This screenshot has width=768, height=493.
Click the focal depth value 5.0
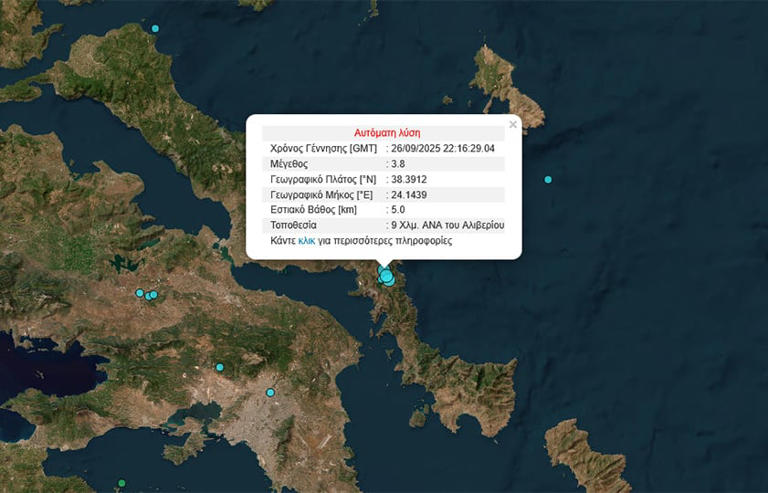click(398, 210)
